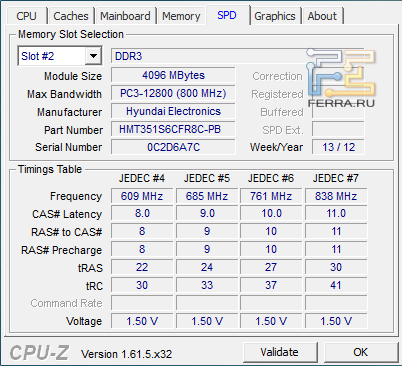Screen dimensions: 402x366
Task: Click part number HMT351S6CFR8C-PB
Action: pyautogui.click(x=173, y=129)
